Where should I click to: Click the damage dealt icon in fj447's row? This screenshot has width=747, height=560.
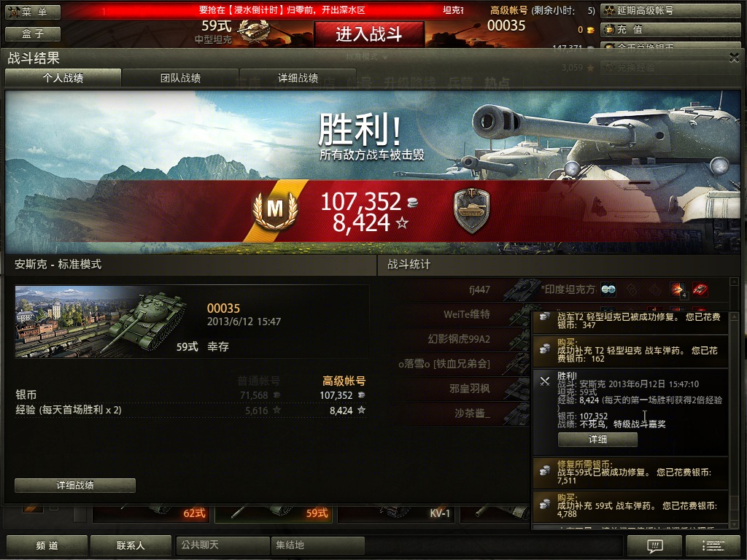678,289
